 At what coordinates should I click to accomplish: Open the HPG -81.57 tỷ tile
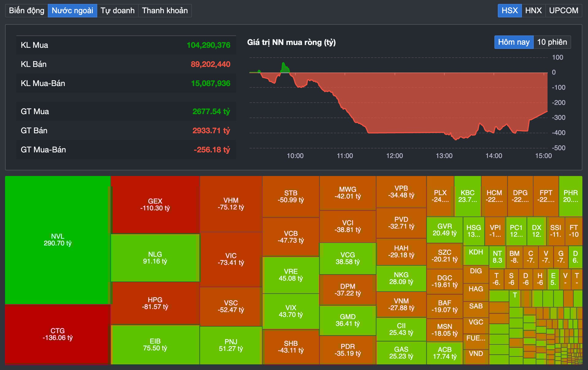coord(155,303)
